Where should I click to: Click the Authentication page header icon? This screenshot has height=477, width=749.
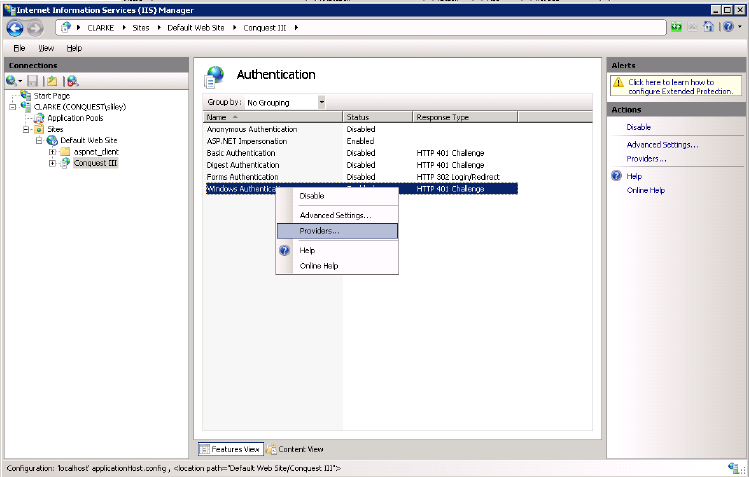coord(214,77)
